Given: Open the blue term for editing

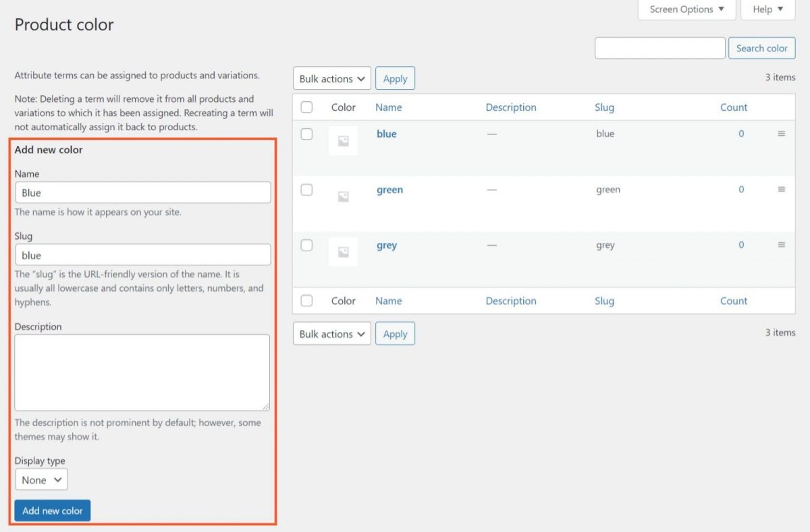Looking at the screenshot, I should [386, 134].
